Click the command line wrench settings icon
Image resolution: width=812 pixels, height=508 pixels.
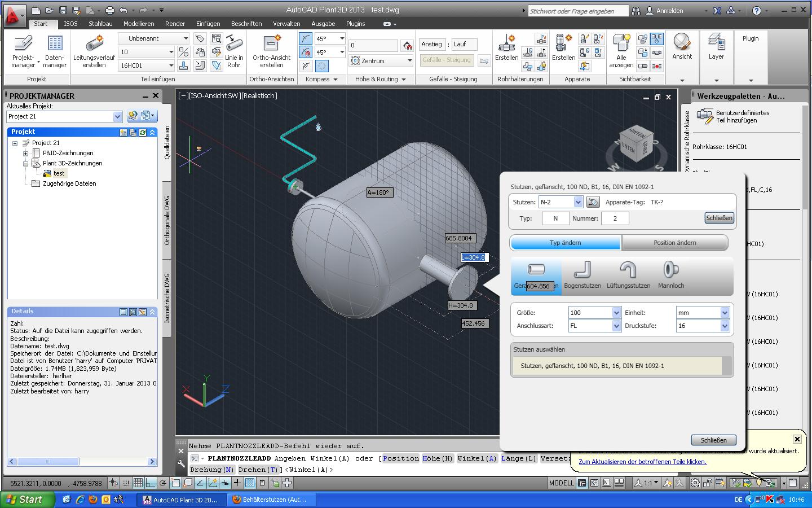(x=181, y=464)
